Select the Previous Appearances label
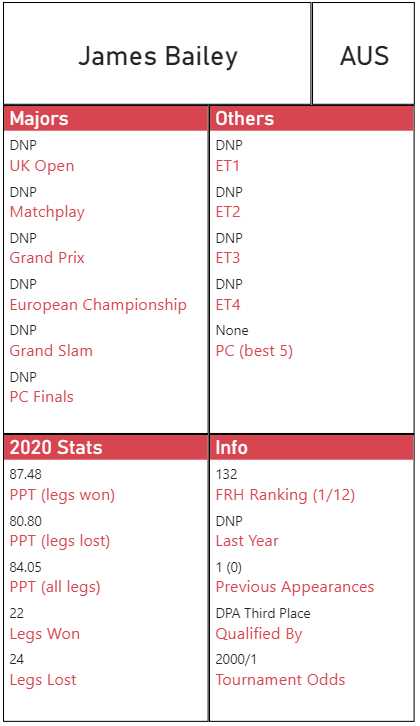This screenshot has height=726, width=420. point(295,587)
